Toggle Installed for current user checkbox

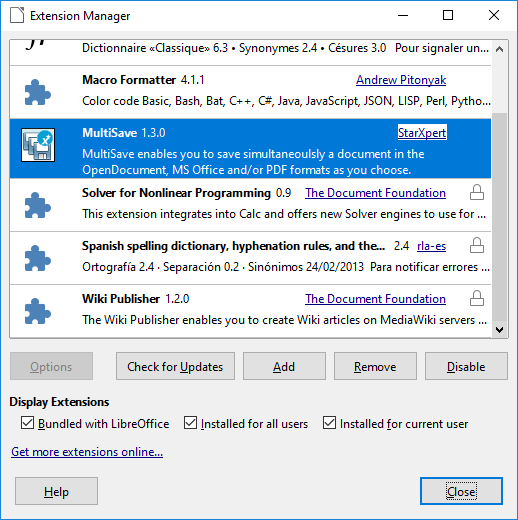329,423
